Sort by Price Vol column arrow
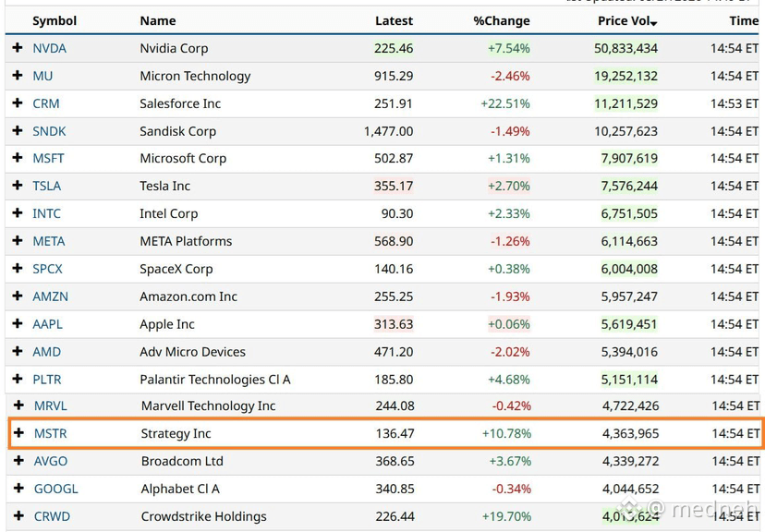Viewport: 765px width, 532px height. click(x=654, y=23)
